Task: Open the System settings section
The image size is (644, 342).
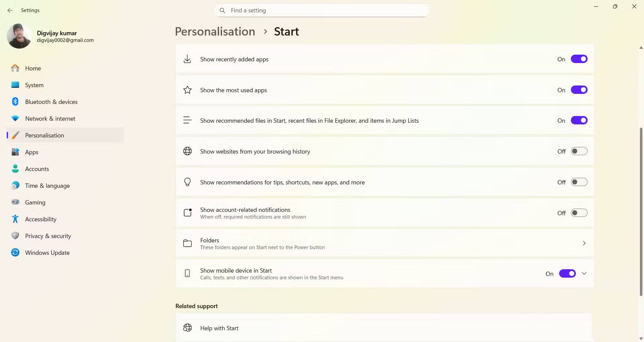Action: pyautogui.click(x=34, y=85)
